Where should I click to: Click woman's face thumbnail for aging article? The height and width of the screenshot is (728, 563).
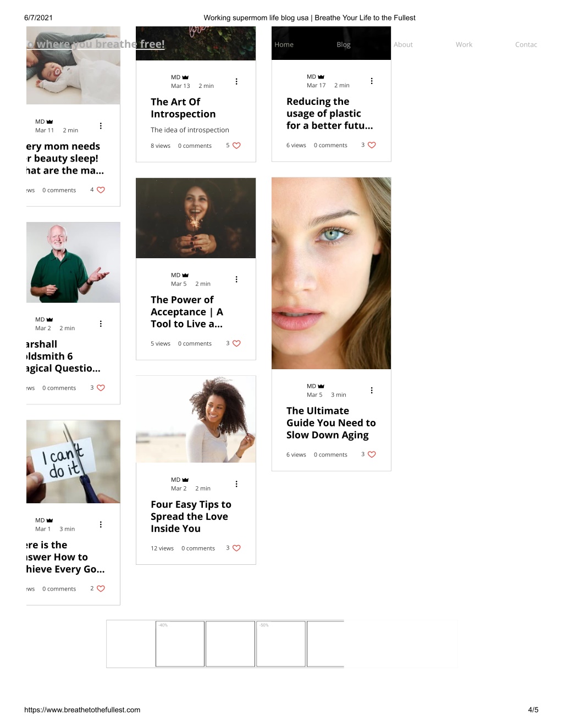332,273
